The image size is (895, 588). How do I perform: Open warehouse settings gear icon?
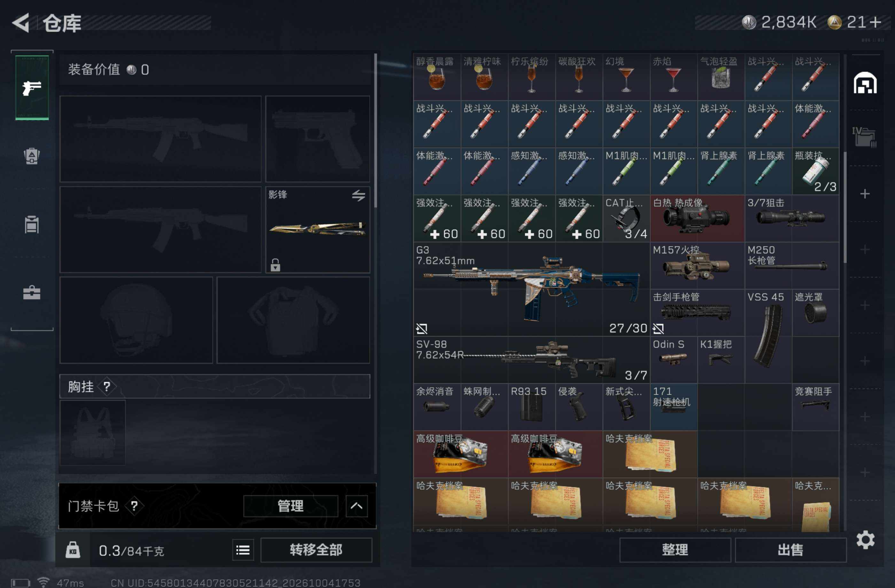tap(865, 540)
